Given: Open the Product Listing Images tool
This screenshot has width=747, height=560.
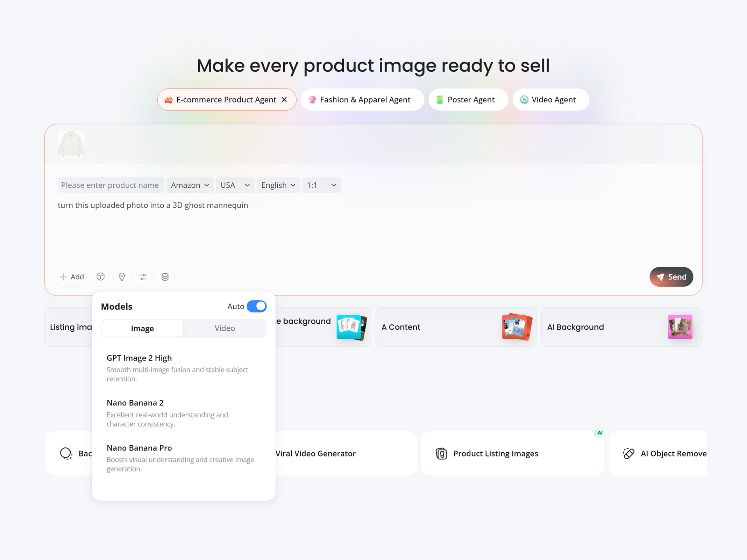Looking at the screenshot, I should [x=512, y=453].
